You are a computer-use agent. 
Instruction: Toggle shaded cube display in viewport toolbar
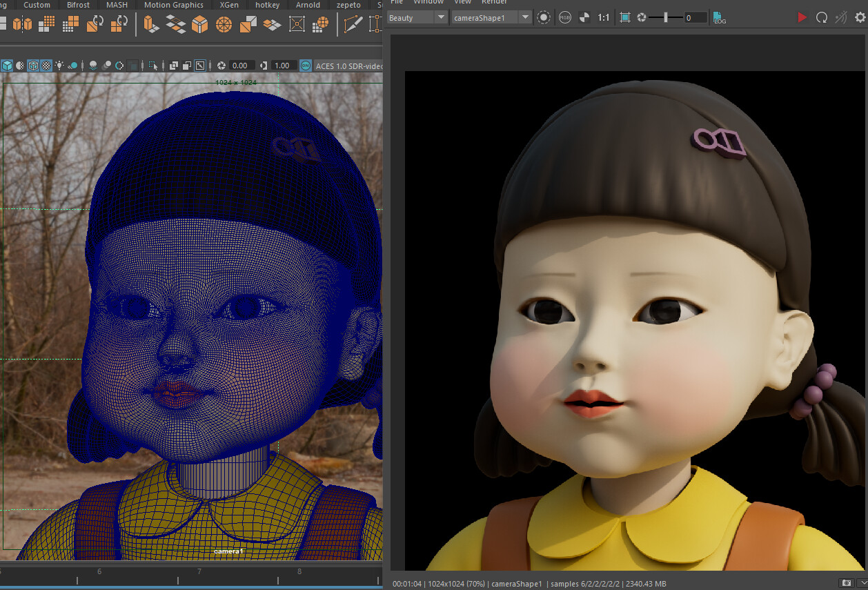[7, 66]
